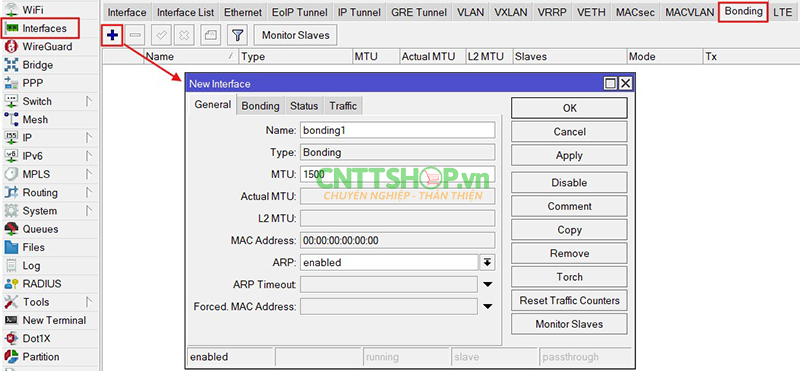The width and height of the screenshot is (800, 371).
Task: Click the Remove button in dialog
Action: coord(569,253)
